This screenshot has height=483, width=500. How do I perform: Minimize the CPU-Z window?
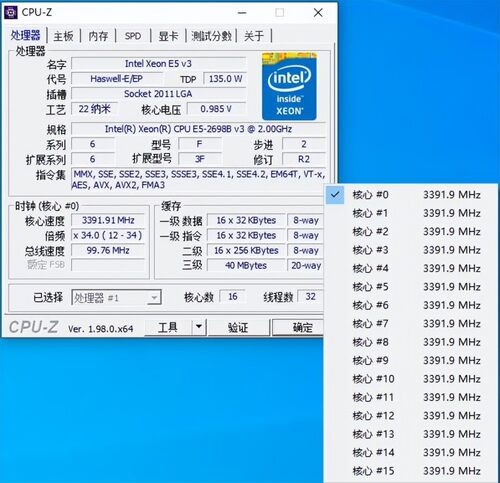click(x=242, y=13)
